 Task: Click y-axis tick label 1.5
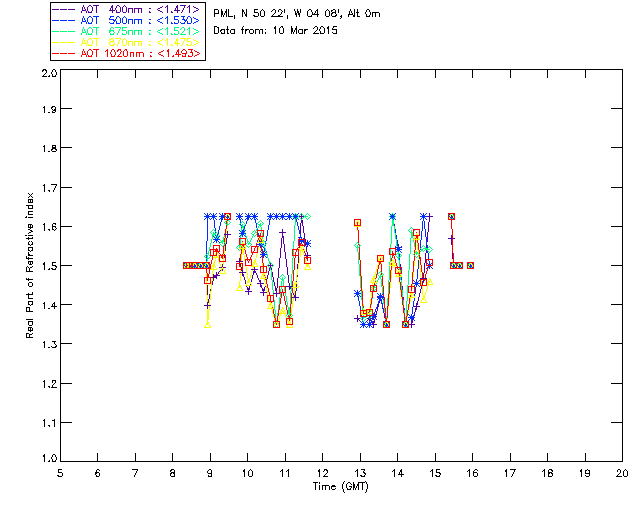point(49,266)
